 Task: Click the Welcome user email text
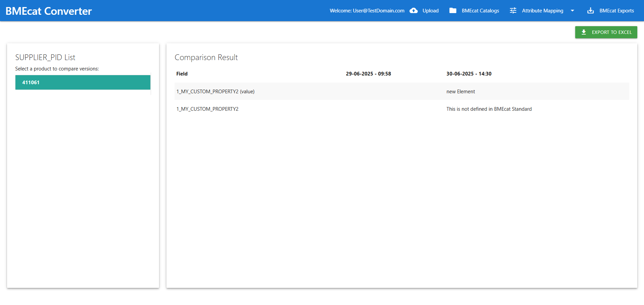coord(367,11)
